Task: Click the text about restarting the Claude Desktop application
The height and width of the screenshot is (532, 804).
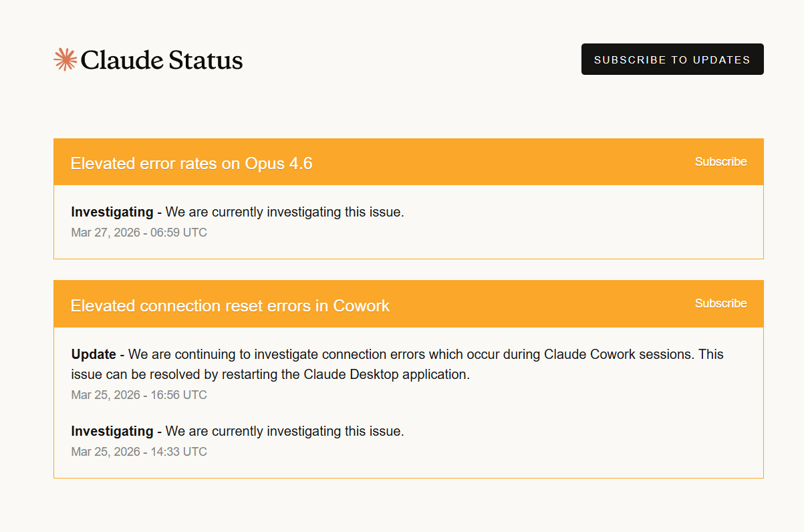Action: pos(271,374)
